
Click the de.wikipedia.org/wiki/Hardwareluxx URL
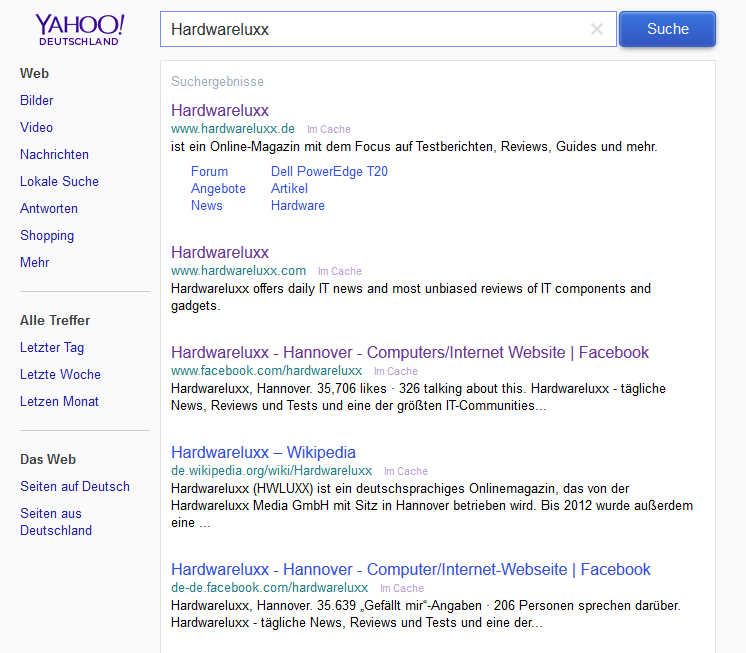tap(271, 471)
